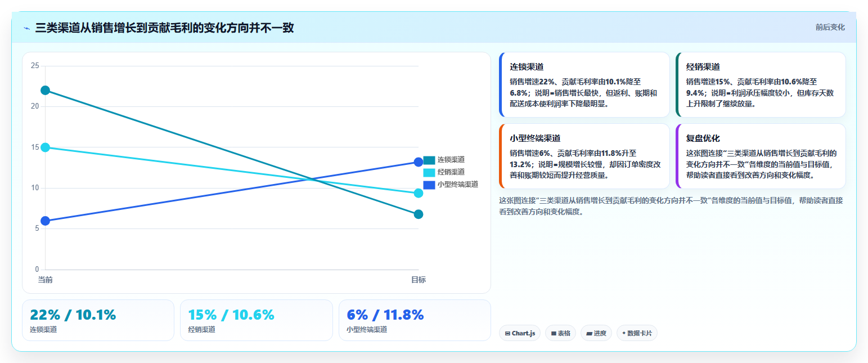Open the 经销渠道 info card heading
The width and height of the screenshot is (868, 363).
pyautogui.click(x=703, y=66)
